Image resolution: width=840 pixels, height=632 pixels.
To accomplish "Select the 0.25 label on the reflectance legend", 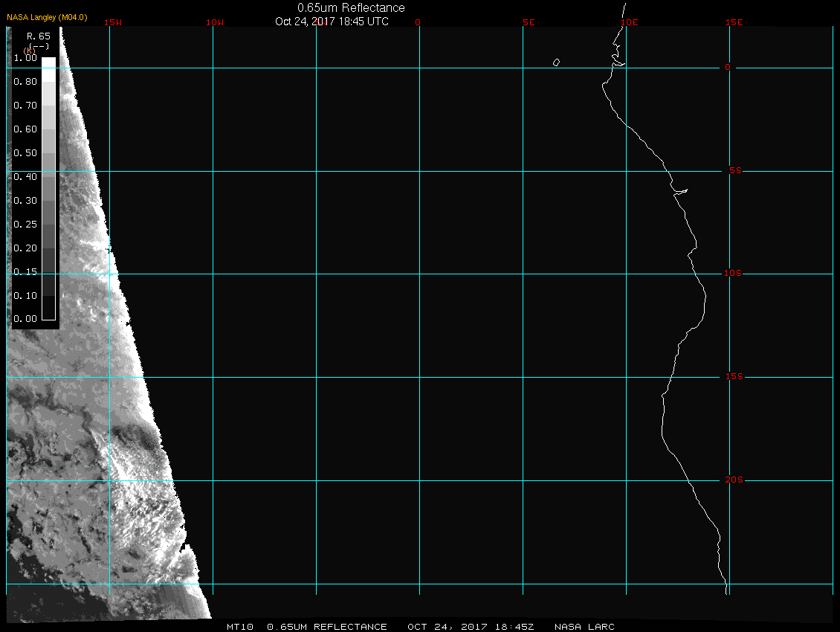I will point(25,225).
